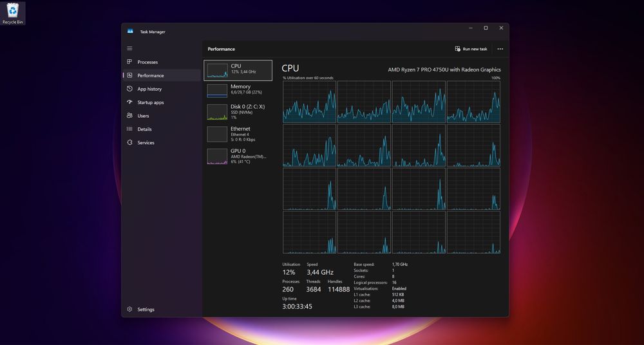This screenshot has width=644, height=345.
Task: Click the Base speed 1,70 GHz value
Action: (400, 265)
